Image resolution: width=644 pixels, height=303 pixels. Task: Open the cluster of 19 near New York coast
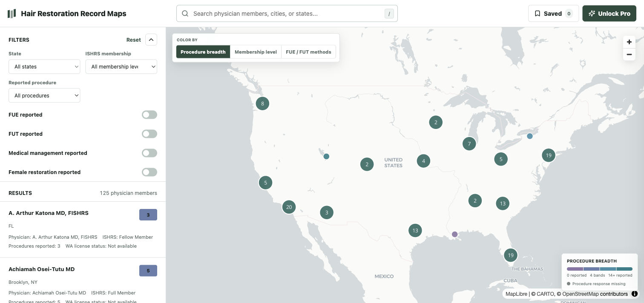(549, 155)
